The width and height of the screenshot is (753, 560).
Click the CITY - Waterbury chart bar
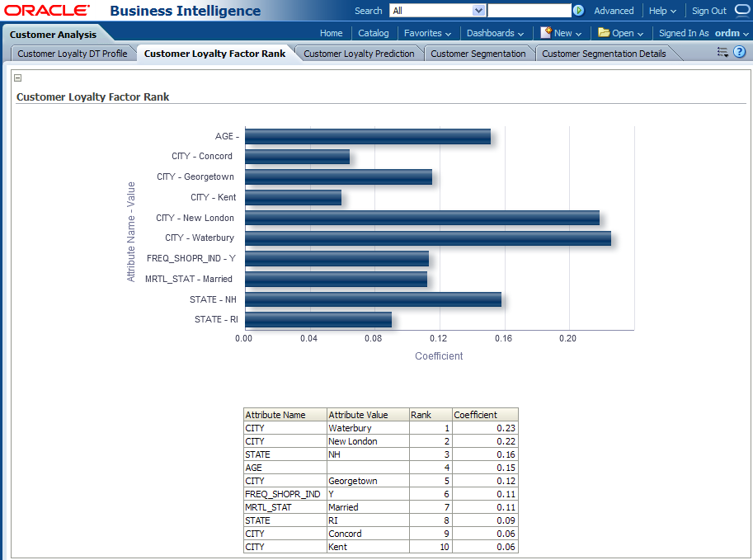tap(427, 238)
